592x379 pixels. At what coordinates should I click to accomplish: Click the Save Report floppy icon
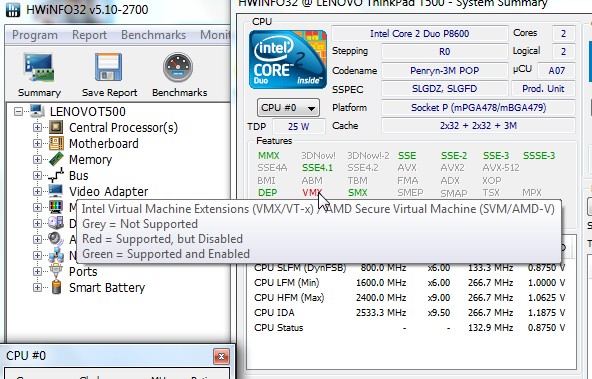point(109,67)
